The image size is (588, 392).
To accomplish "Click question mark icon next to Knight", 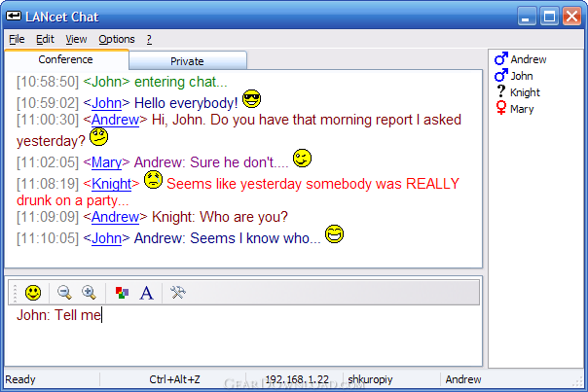I will (500, 91).
